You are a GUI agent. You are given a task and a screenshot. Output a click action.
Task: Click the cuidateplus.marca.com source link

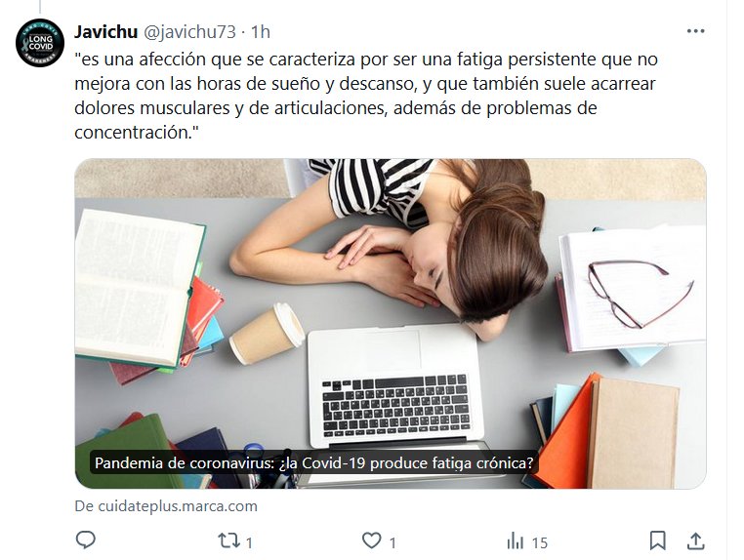click(166, 506)
